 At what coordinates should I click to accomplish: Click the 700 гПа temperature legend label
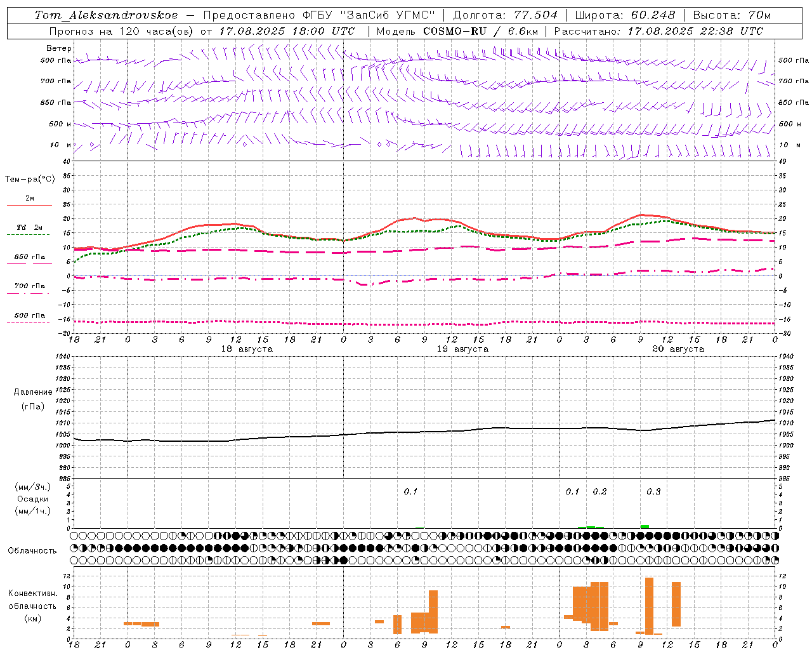[29, 286]
